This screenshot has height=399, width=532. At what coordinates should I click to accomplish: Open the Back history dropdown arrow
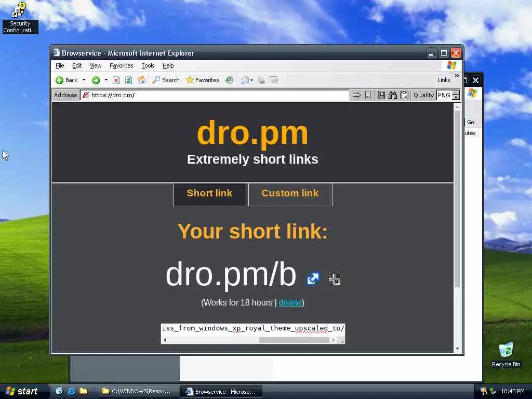coord(84,80)
